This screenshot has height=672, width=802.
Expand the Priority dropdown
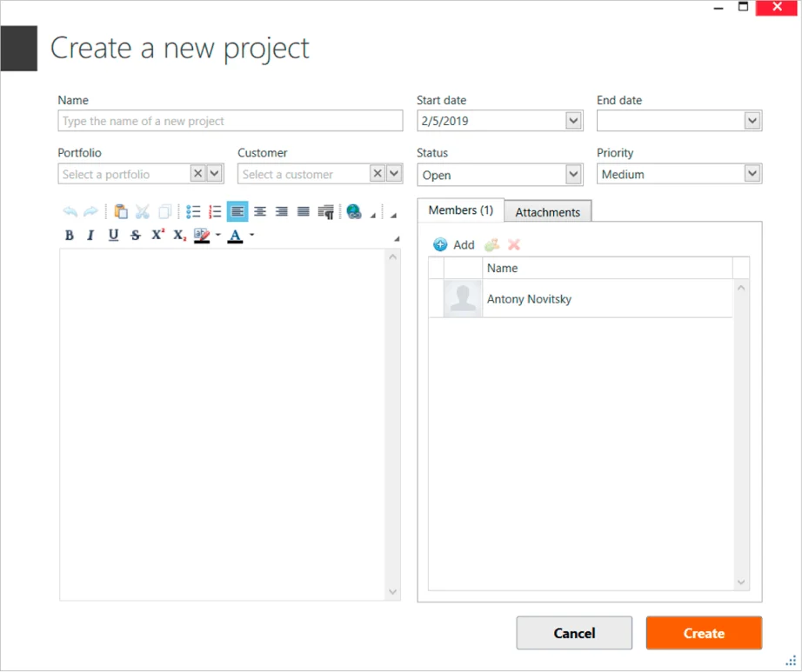752,174
